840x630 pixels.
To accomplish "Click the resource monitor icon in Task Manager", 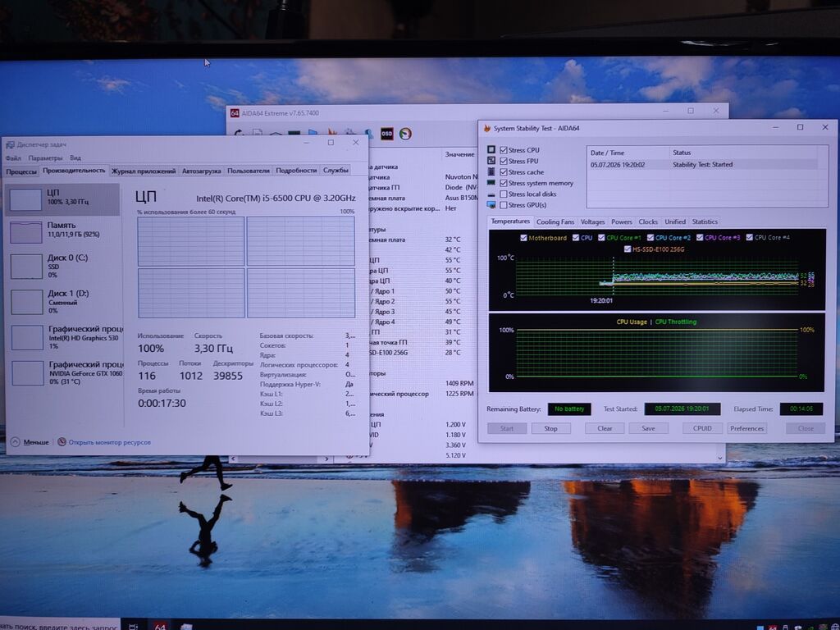I will click(x=62, y=442).
